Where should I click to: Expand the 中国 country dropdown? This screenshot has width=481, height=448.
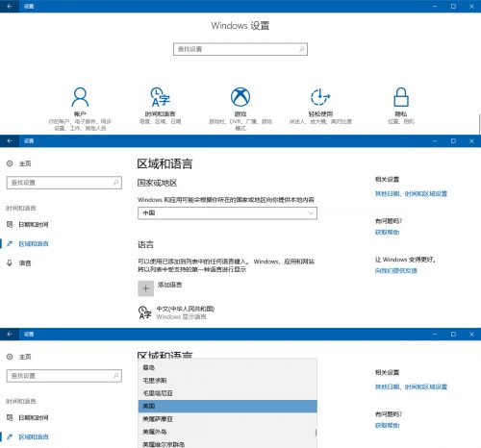coord(227,213)
